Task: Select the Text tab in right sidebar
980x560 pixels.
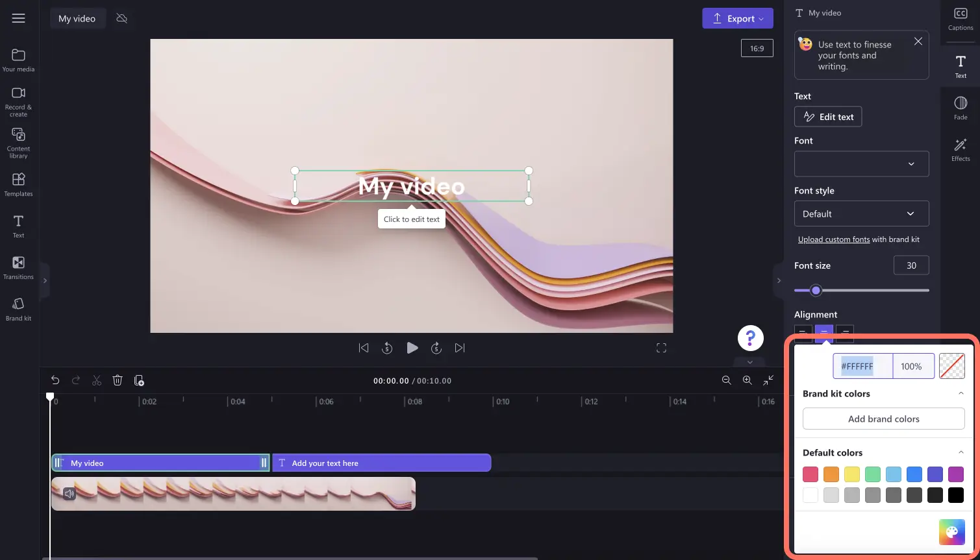Action: pos(961,66)
